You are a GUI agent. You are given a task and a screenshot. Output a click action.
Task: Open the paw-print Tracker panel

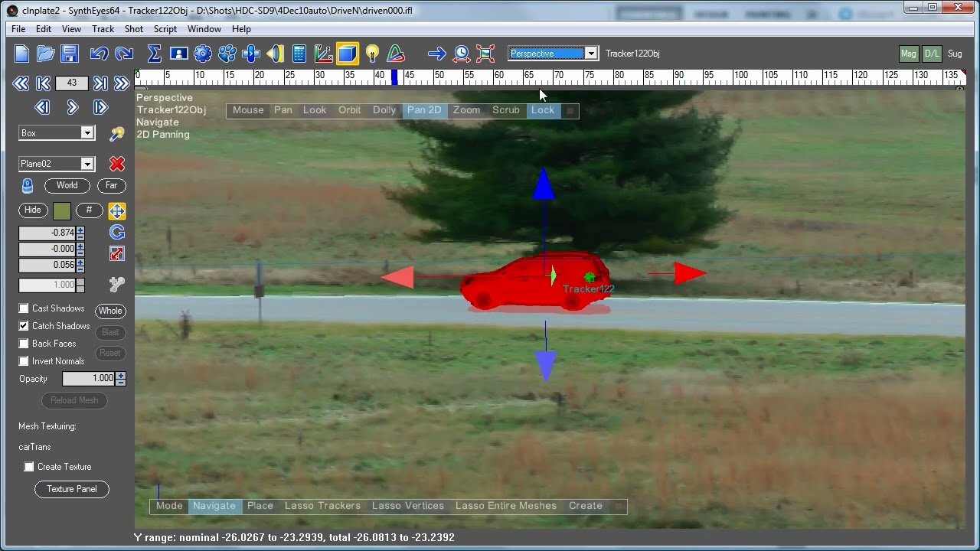coord(227,54)
